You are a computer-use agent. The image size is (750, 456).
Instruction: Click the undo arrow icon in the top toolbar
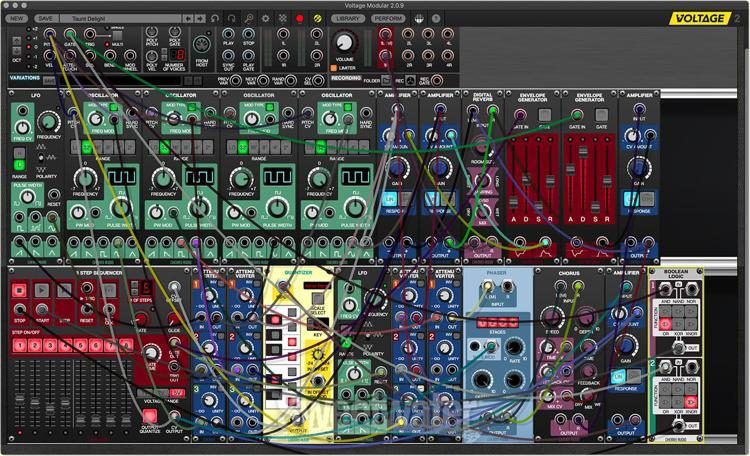pos(215,19)
